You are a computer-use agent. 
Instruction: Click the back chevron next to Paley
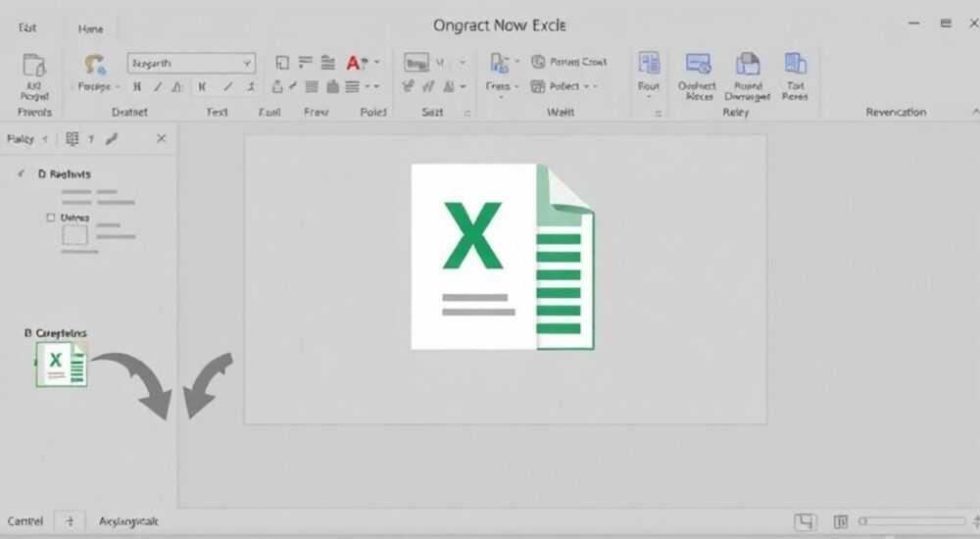point(44,139)
